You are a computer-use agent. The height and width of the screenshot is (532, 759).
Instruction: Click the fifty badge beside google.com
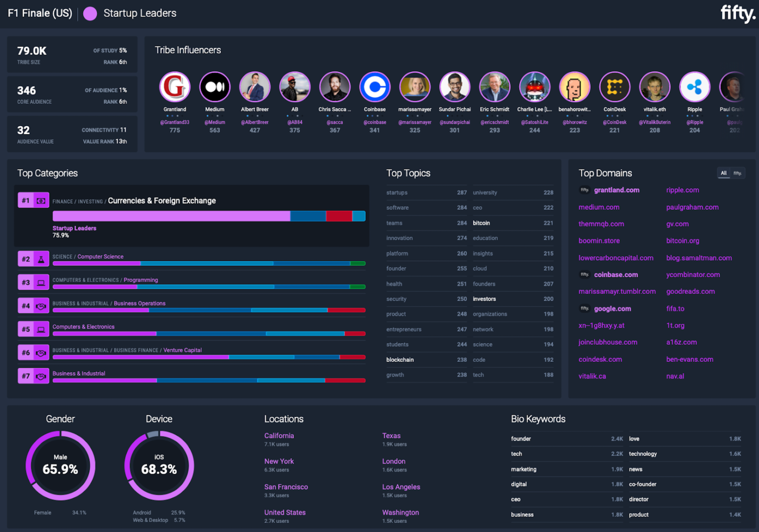(x=585, y=308)
